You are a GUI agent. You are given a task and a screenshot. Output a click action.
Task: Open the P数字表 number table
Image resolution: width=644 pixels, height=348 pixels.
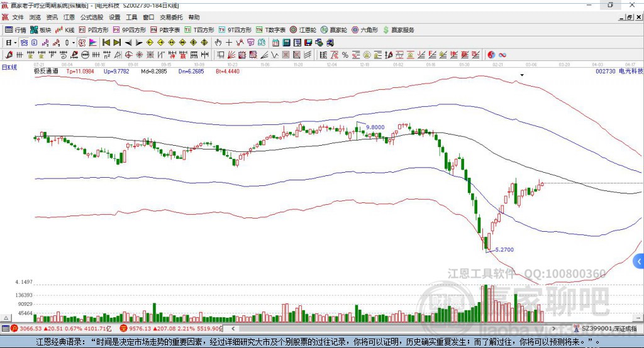(x=165, y=30)
